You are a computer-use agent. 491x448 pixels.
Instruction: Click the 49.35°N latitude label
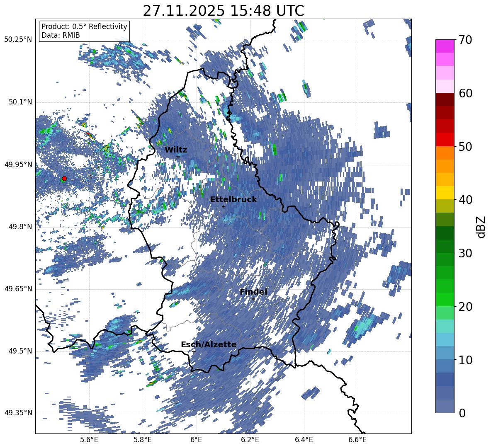click(x=18, y=413)
